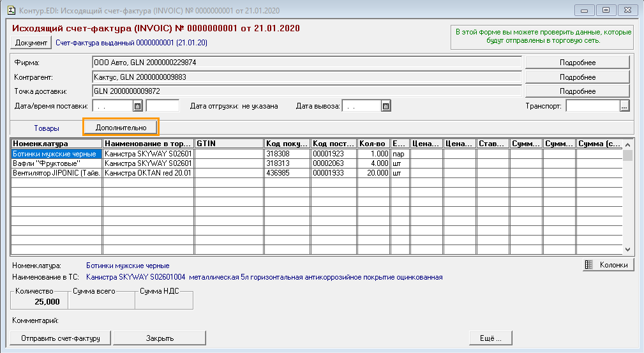Image resolution: width=644 pixels, height=353 pixels.
Task: Click the transport field ellipsis button
Action: 624,106
